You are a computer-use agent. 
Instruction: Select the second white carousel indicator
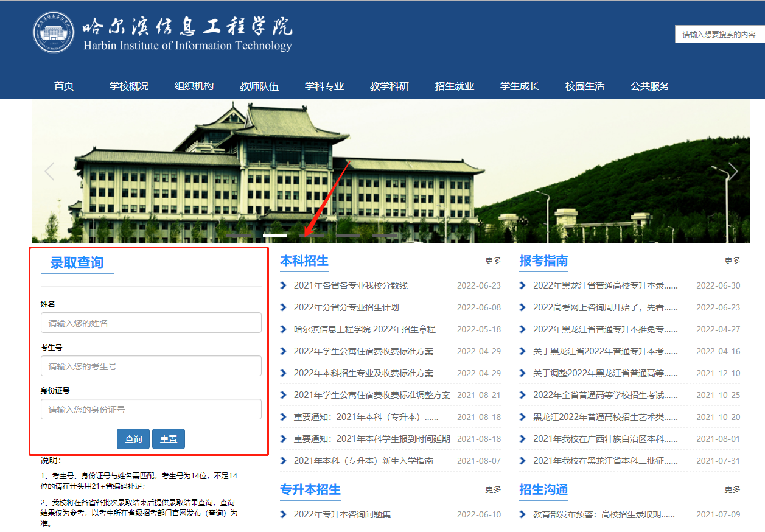[275, 234]
